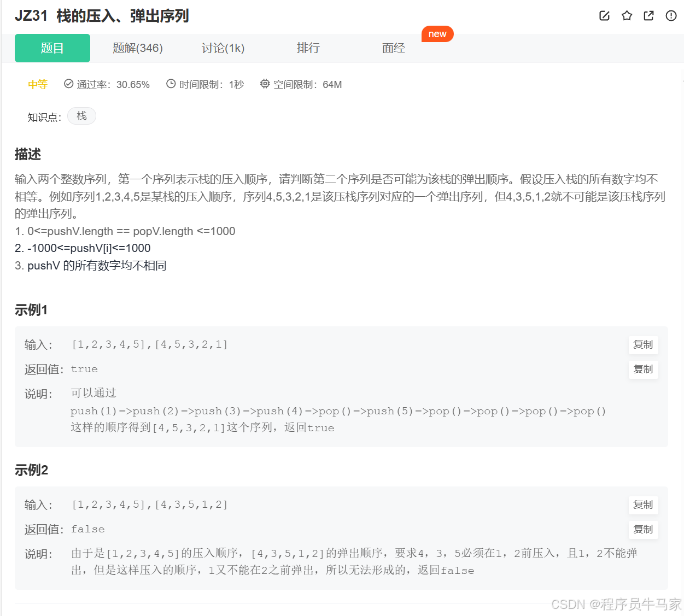This screenshot has width=684, height=616.
Task: Open the share export icon
Action: point(649,16)
